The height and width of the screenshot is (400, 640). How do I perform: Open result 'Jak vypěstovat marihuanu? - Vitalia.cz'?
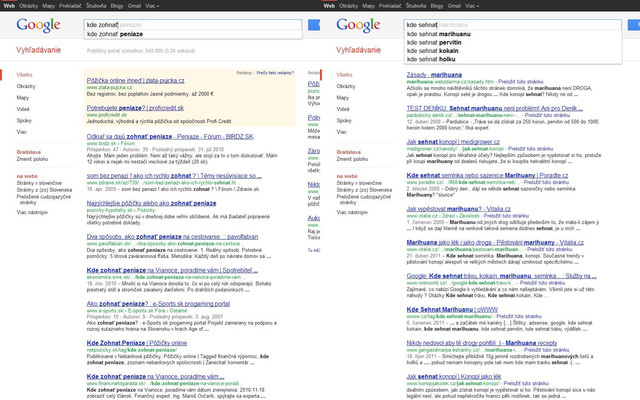point(458,209)
